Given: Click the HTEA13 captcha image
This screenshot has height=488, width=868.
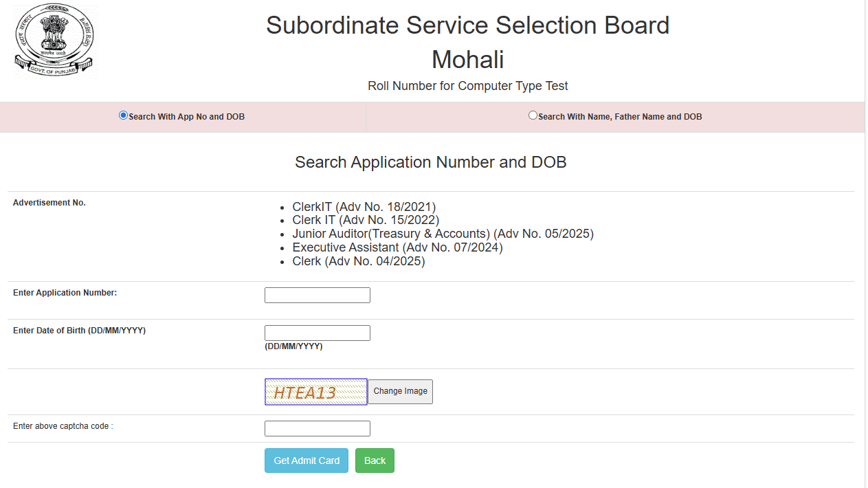Looking at the screenshot, I should click(315, 391).
